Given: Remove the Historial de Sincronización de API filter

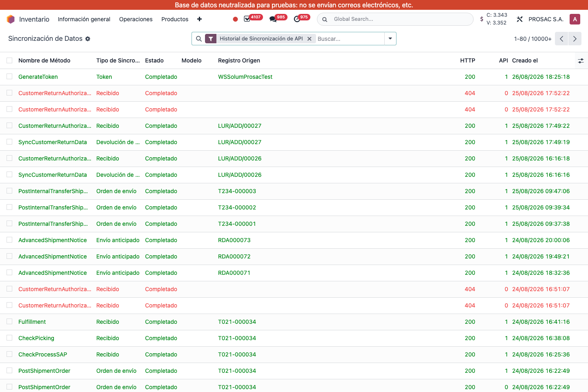Looking at the screenshot, I should click(310, 39).
